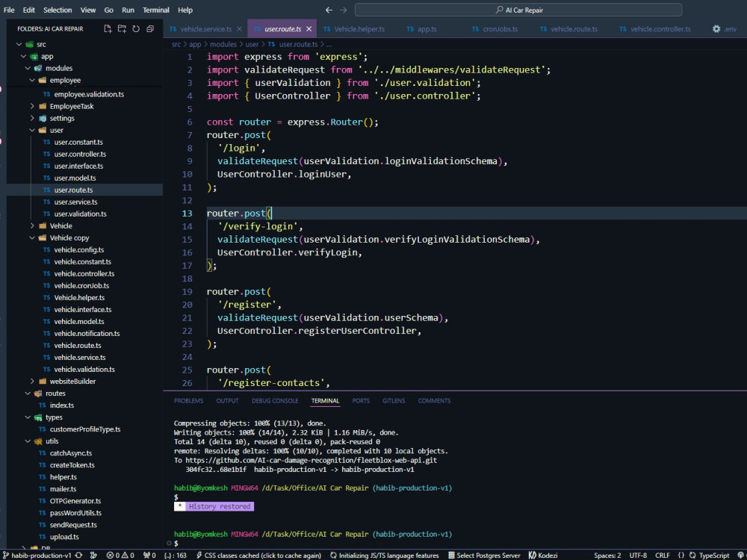Open the File menu
This screenshot has width=747, height=560.
pyautogui.click(x=9, y=10)
